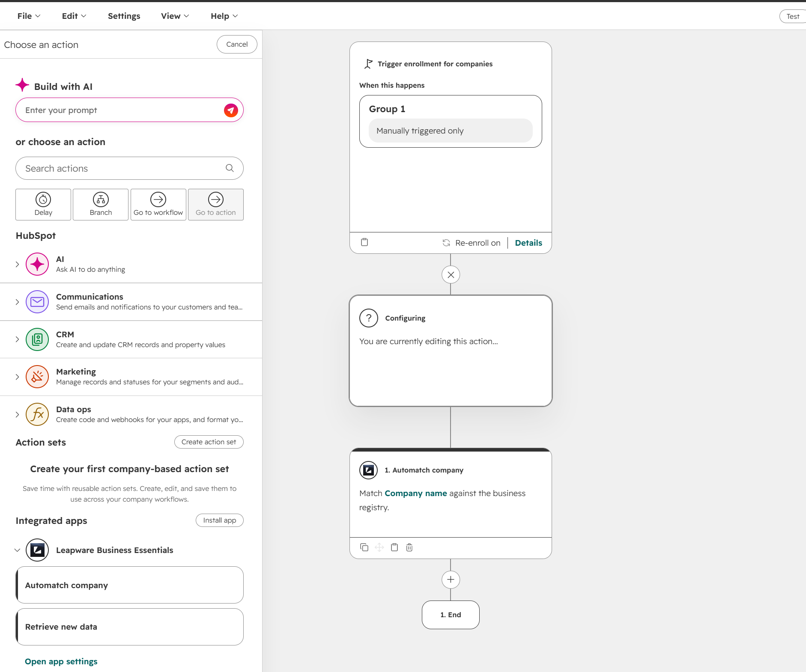Cancel choosing an action
This screenshot has height=672, width=806.
pyautogui.click(x=237, y=44)
